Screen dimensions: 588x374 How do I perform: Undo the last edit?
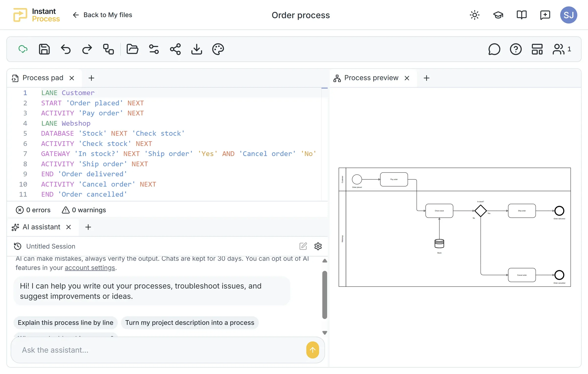(x=66, y=49)
